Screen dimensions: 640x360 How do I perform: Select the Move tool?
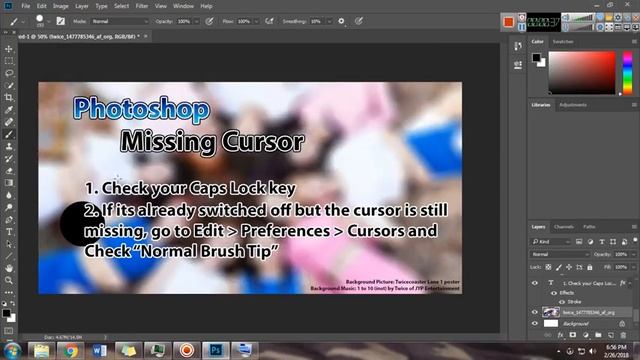(x=9, y=49)
